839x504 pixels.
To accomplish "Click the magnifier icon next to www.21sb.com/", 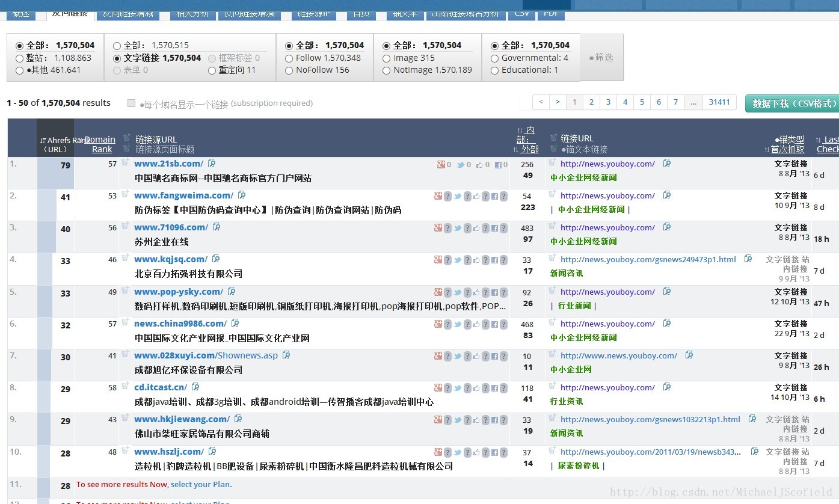I will point(212,164).
